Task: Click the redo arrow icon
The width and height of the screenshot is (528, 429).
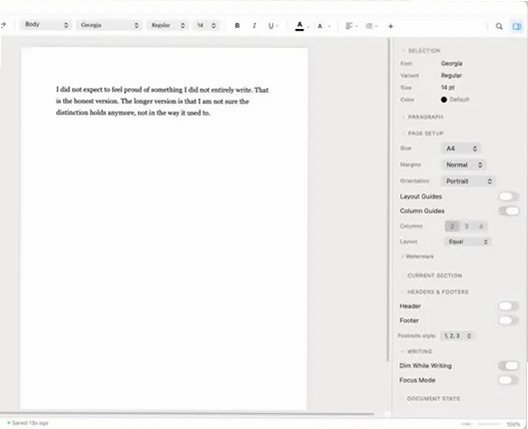Action: pyautogui.click(x=3, y=25)
